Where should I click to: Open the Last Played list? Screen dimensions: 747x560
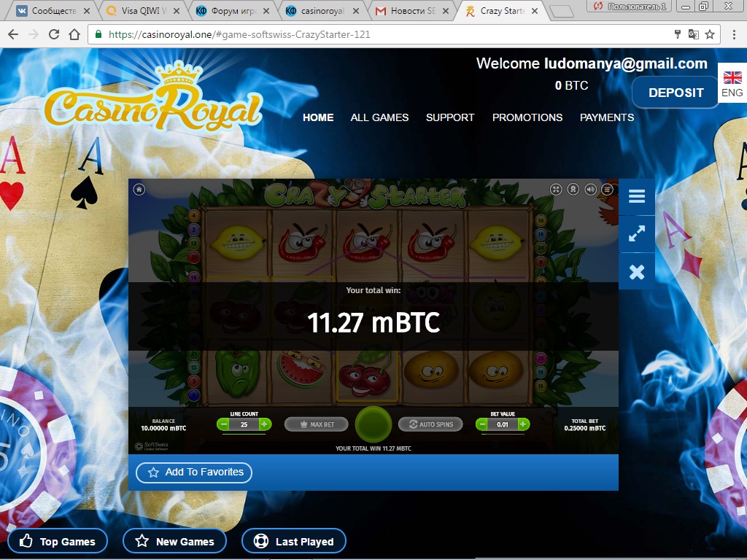[x=293, y=542]
